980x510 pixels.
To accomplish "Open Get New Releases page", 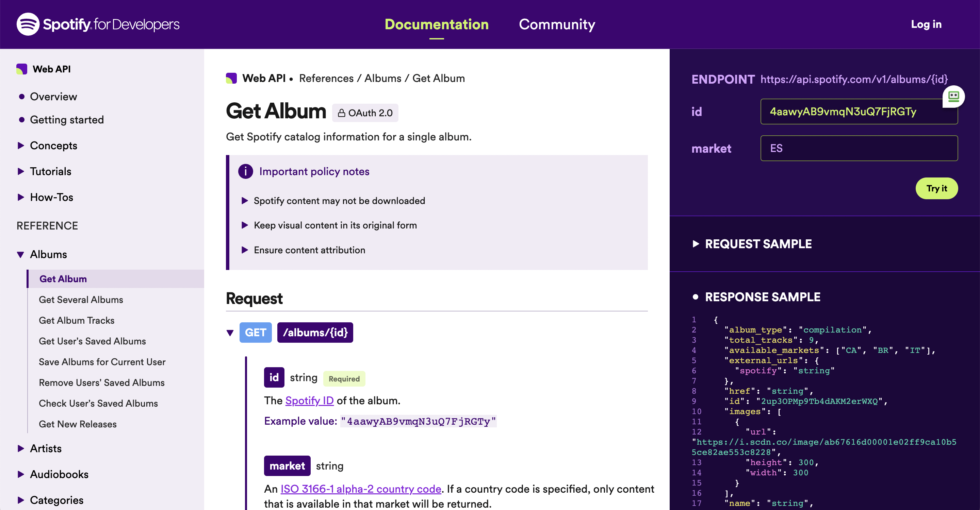I will [78, 424].
